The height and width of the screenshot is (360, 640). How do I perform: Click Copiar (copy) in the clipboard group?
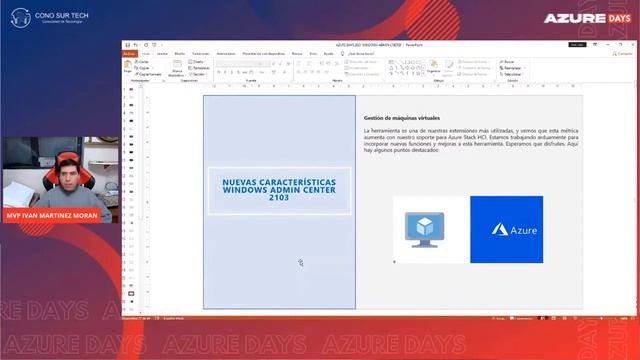[x=142, y=68]
